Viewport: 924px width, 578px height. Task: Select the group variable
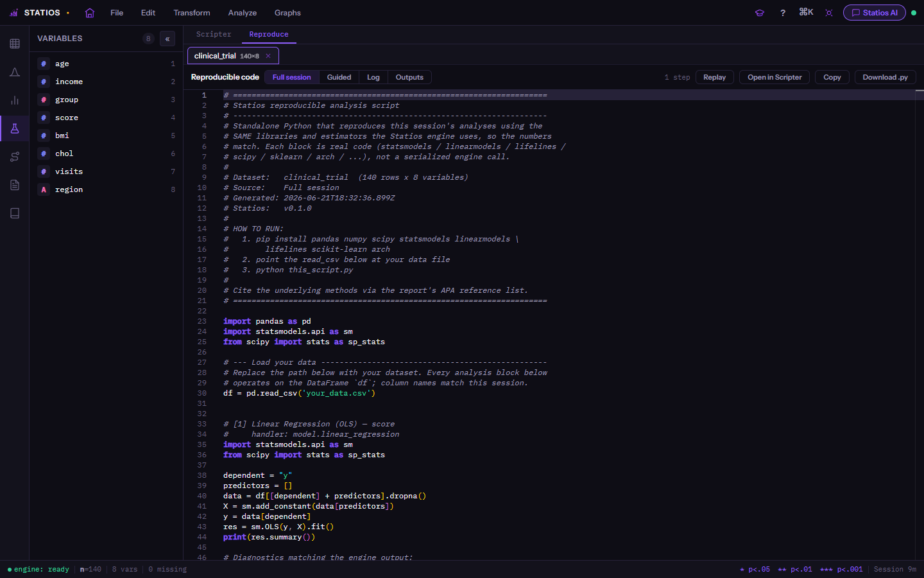[107, 100]
